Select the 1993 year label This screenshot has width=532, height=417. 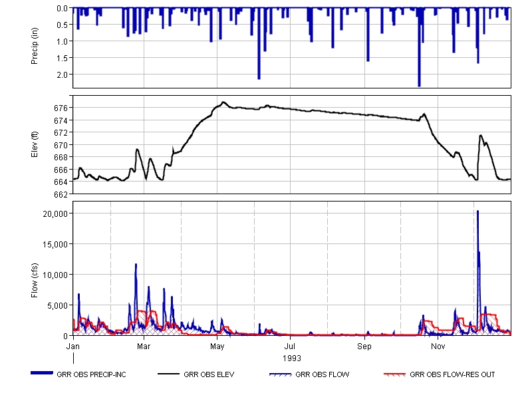pos(292,358)
